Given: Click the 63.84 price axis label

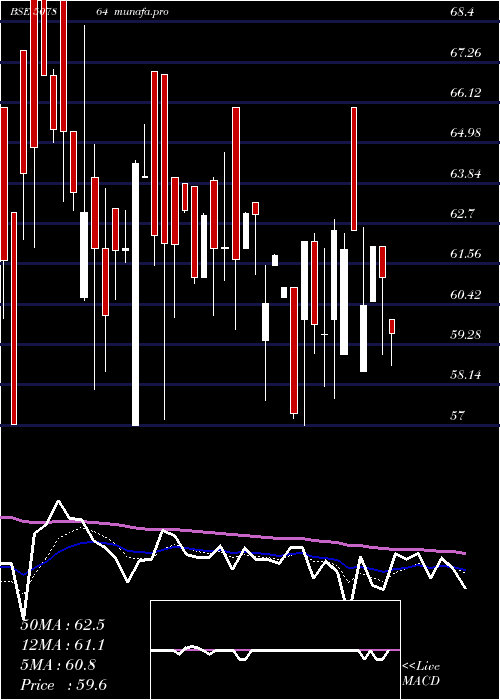Looking at the screenshot, I should 466,173.
